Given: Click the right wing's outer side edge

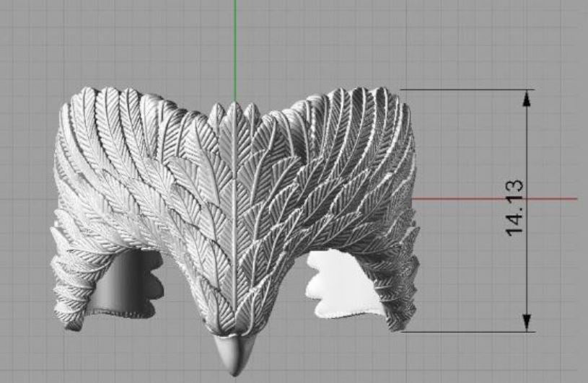Looking at the screenshot, I should click(x=413, y=180).
